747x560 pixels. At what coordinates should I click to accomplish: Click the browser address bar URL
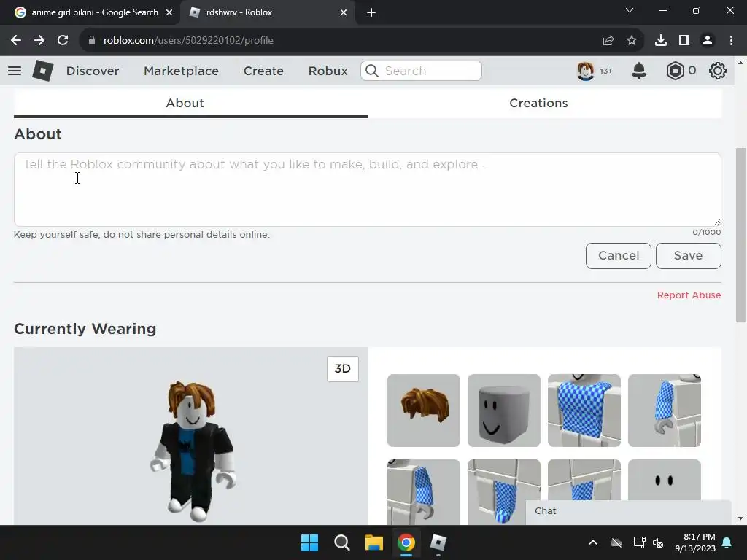pos(188,41)
